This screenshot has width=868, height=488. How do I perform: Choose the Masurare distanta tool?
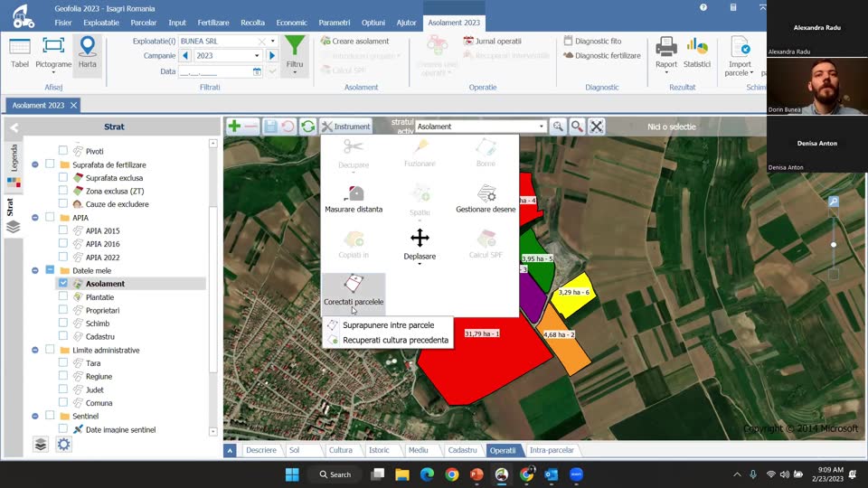coord(354,199)
